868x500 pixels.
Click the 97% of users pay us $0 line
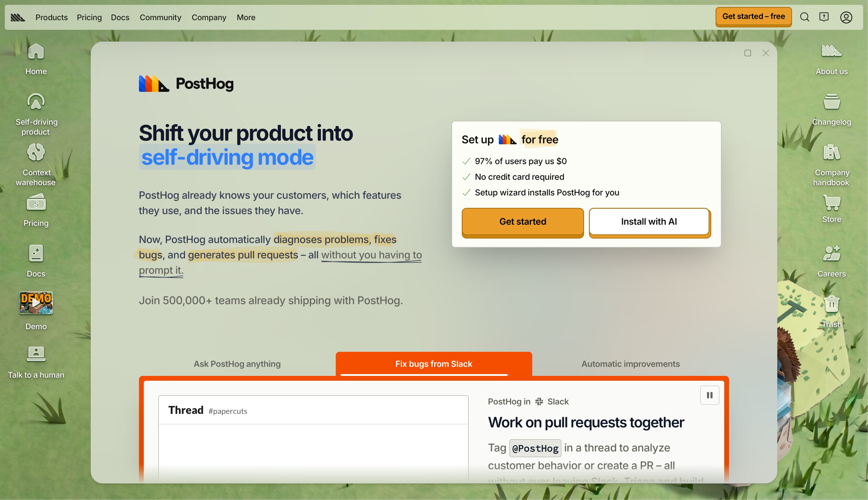[520, 161]
